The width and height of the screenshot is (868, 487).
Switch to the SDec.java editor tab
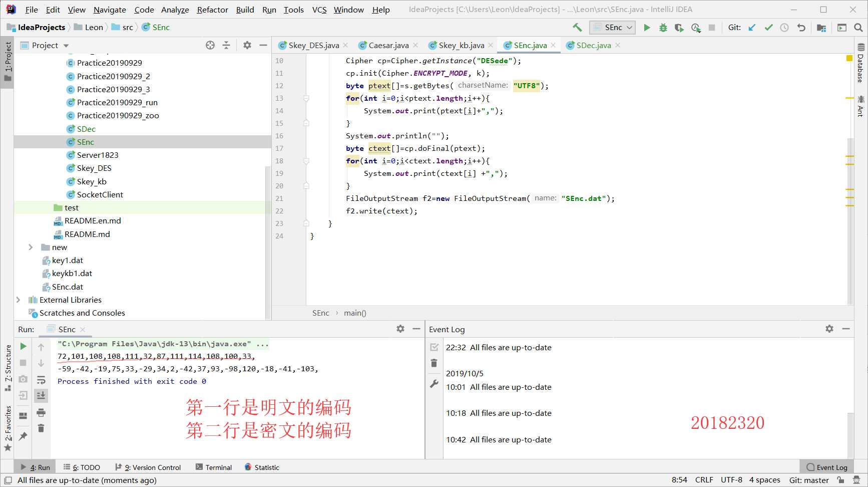click(594, 45)
